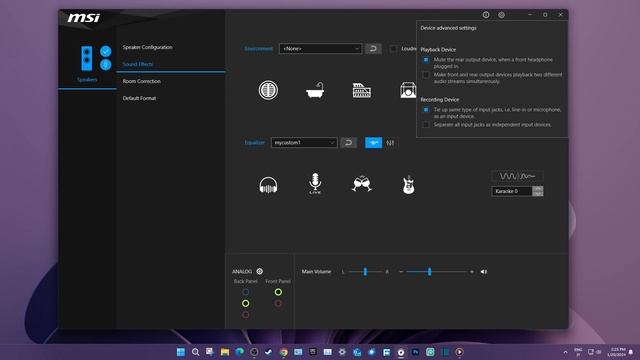Toggle tie up same type input jacks

[426, 110]
